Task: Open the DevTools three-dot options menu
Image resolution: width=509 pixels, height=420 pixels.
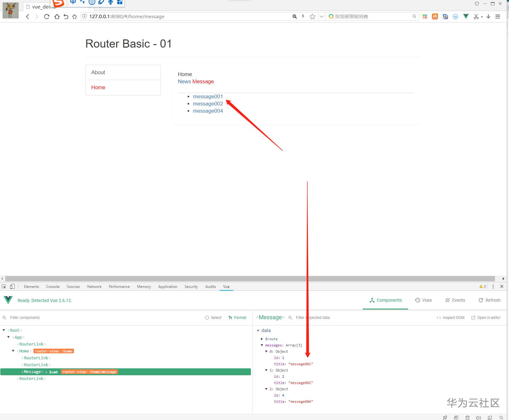Action: (x=493, y=286)
